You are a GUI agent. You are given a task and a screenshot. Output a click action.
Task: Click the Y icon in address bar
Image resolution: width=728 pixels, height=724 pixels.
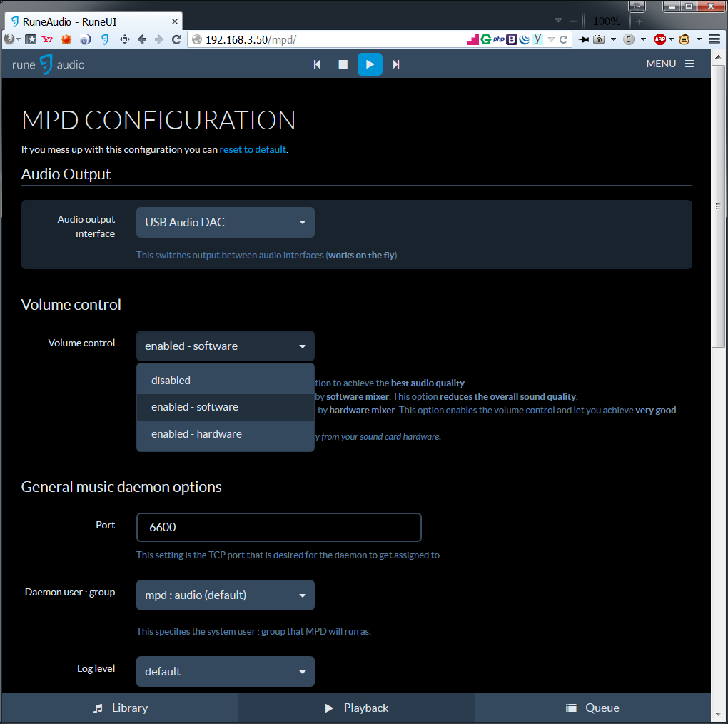pyautogui.click(x=537, y=39)
